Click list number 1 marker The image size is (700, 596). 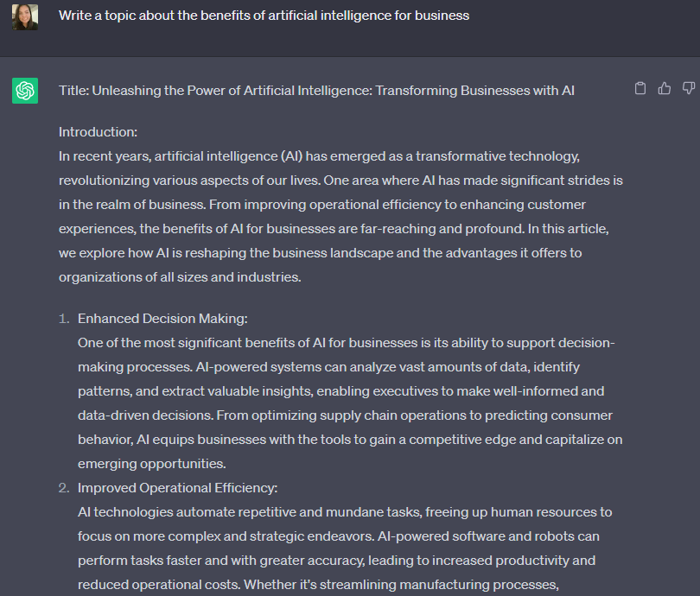(x=64, y=319)
